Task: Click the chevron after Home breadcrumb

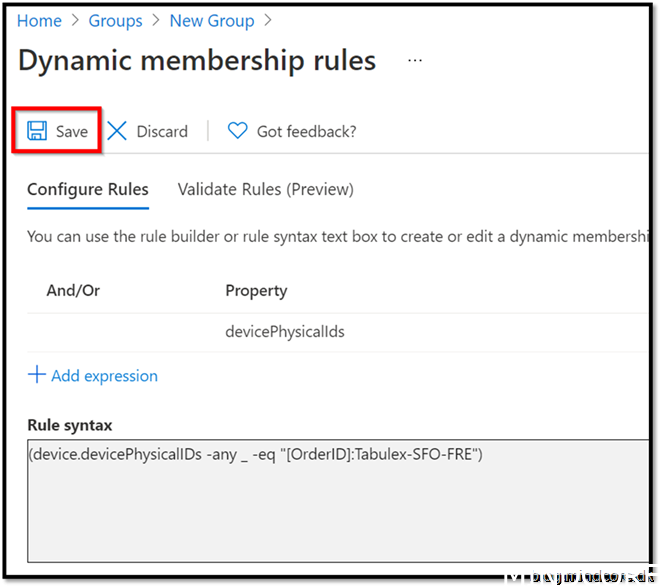Action: click(75, 20)
